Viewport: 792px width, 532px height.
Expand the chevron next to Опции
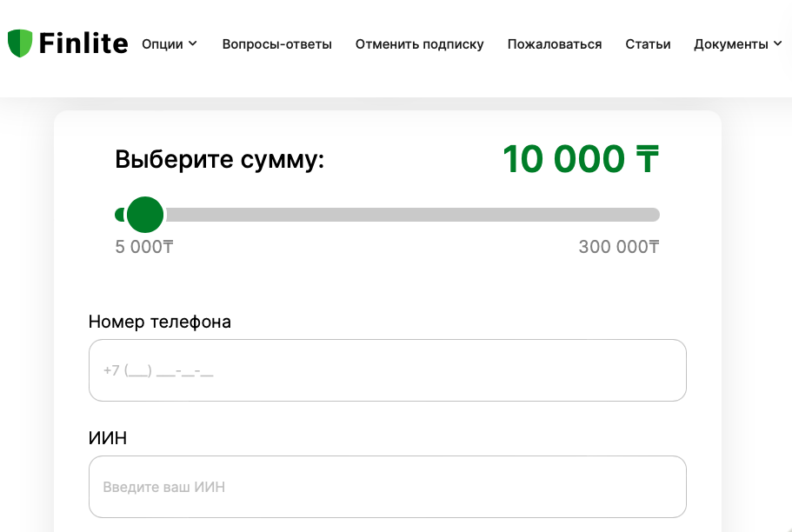193,43
